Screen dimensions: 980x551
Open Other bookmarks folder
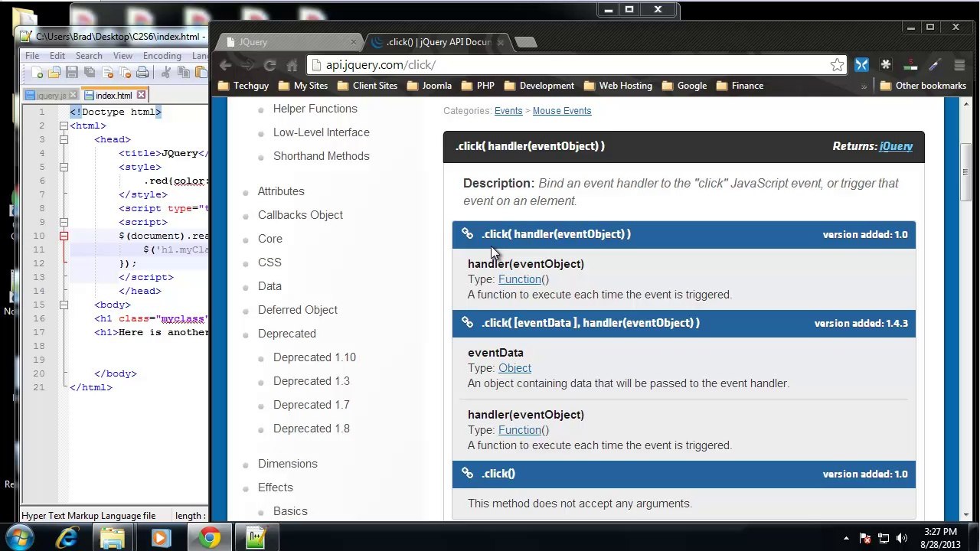(x=923, y=86)
